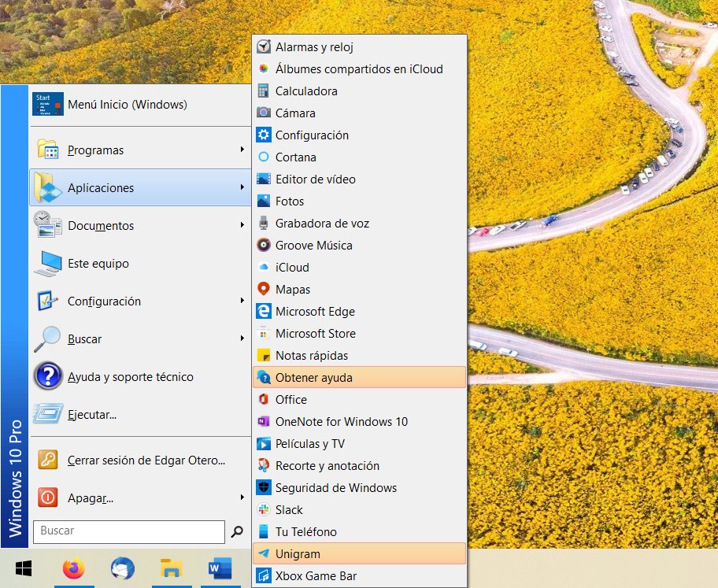
Task: Expand the Documentos submenu arrow
Action: (x=242, y=226)
